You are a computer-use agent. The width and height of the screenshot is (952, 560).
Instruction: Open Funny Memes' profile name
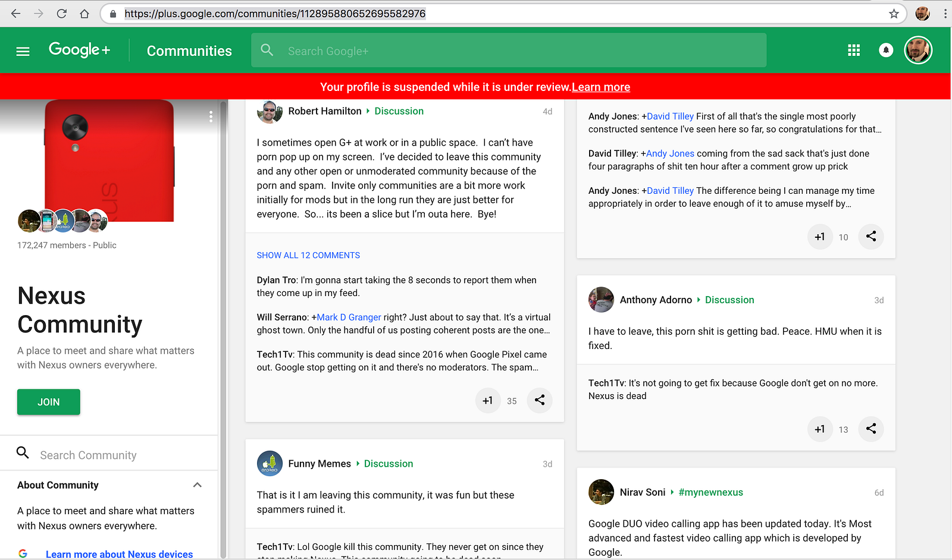320,464
